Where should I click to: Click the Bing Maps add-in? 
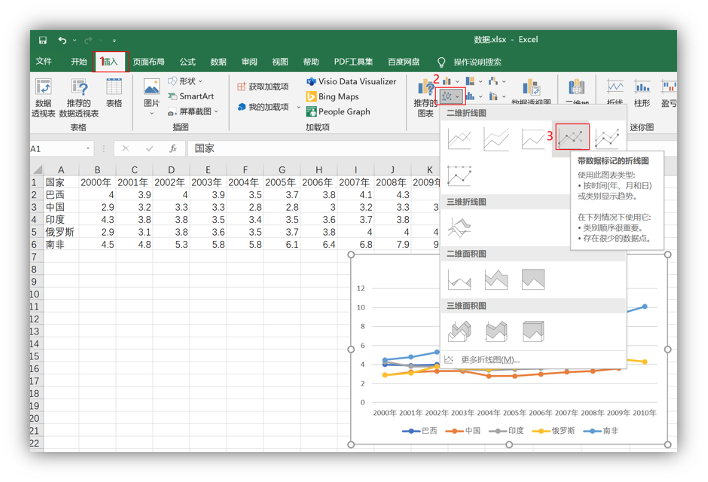pyautogui.click(x=338, y=97)
